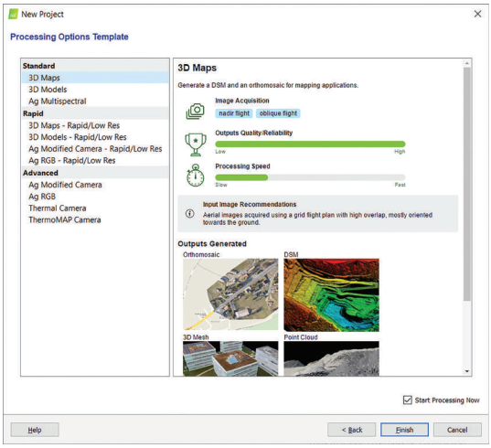Click the nadir flight tag

234,113
